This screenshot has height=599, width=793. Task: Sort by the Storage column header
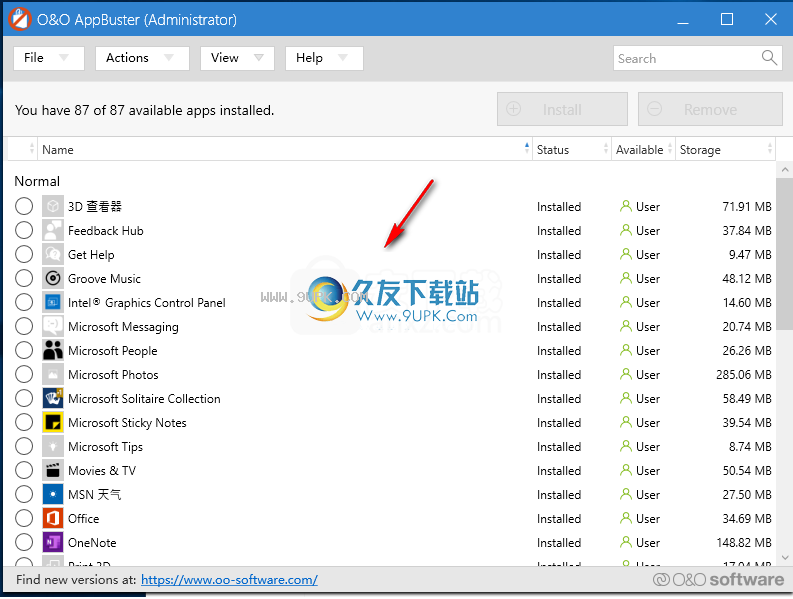[x=725, y=149]
